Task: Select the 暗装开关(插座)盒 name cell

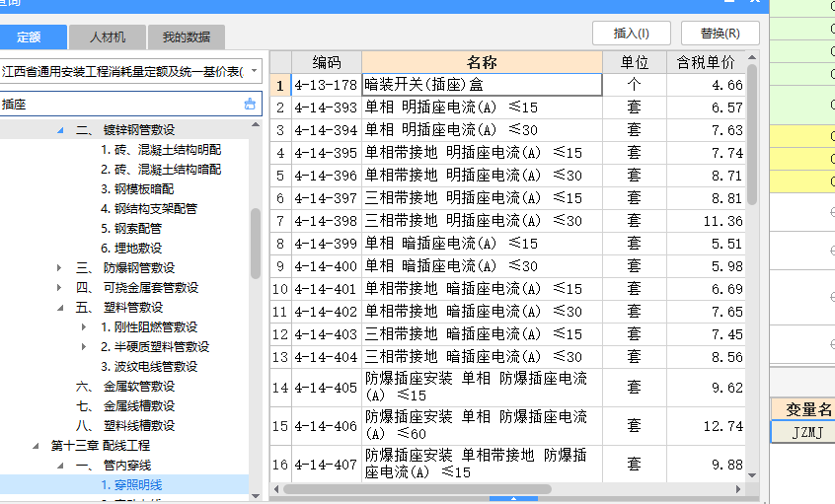Action: pos(482,85)
